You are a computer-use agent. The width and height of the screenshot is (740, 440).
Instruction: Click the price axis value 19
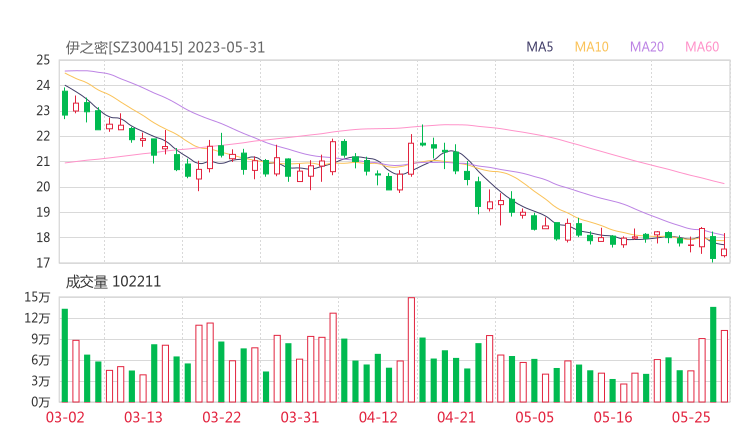point(43,212)
